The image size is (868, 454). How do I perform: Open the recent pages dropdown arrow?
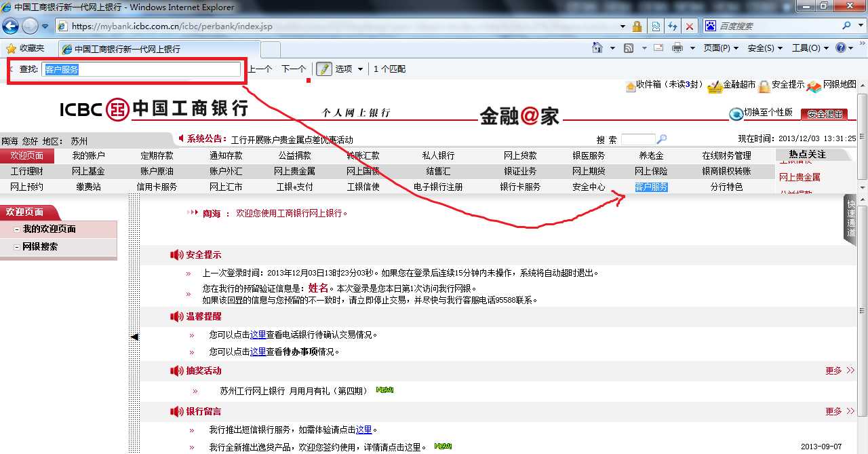[45, 26]
